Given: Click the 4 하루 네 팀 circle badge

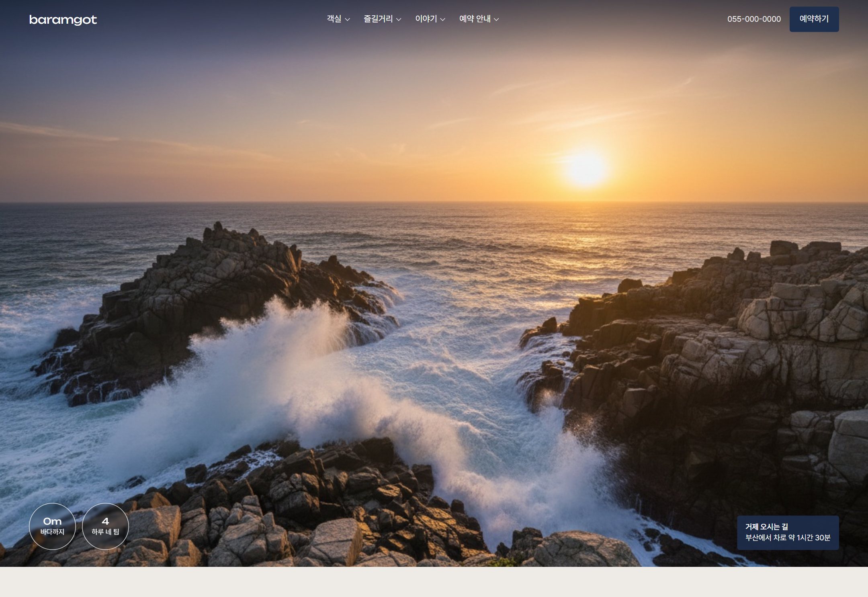Looking at the screenshot, I should click(105, 526).
